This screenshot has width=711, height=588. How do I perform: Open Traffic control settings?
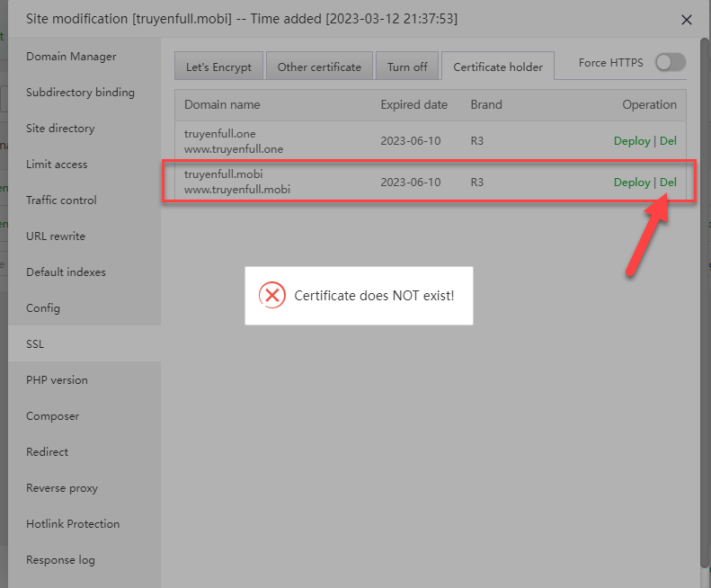tap(61, 200)
